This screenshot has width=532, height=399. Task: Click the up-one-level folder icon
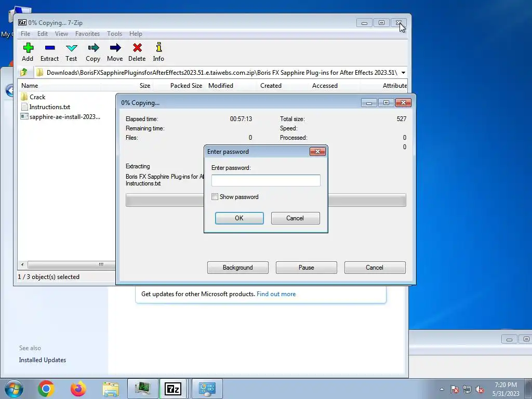point(24,72)
